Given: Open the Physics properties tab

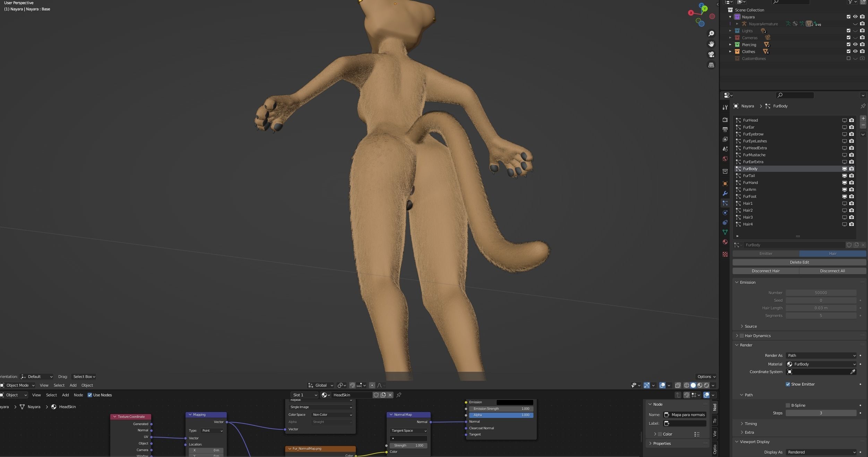Looking at the screenshot, I should [725, 213].
